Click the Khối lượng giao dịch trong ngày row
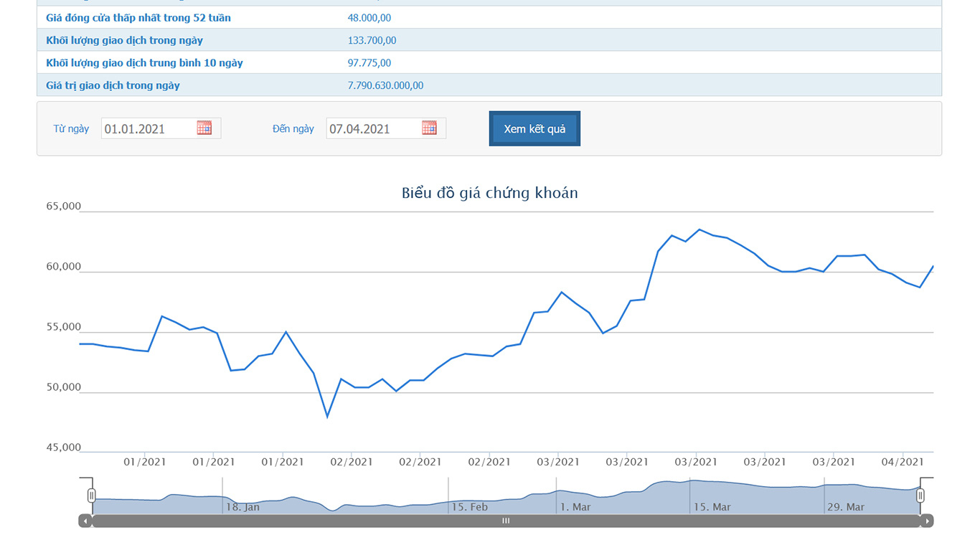The height and width of the screenshot is (550, 980). coord(124,40)
